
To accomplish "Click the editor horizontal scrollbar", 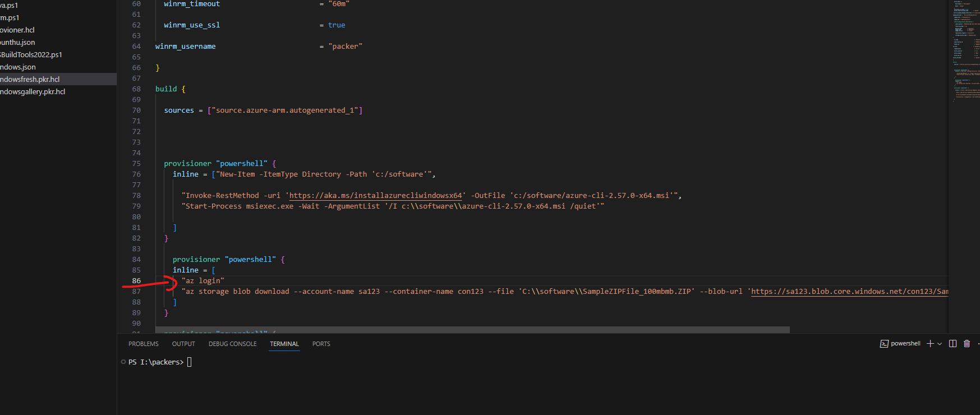I will 472,330.
